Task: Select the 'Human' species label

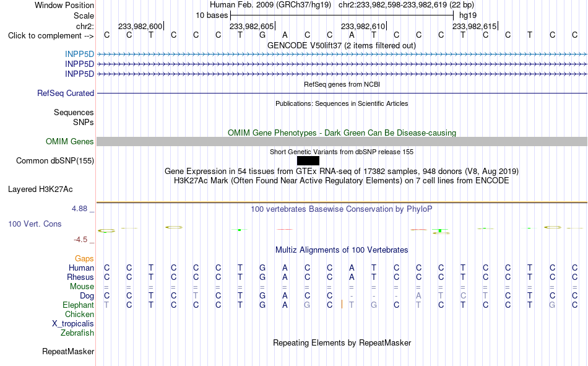Action: tap(81, 268)
